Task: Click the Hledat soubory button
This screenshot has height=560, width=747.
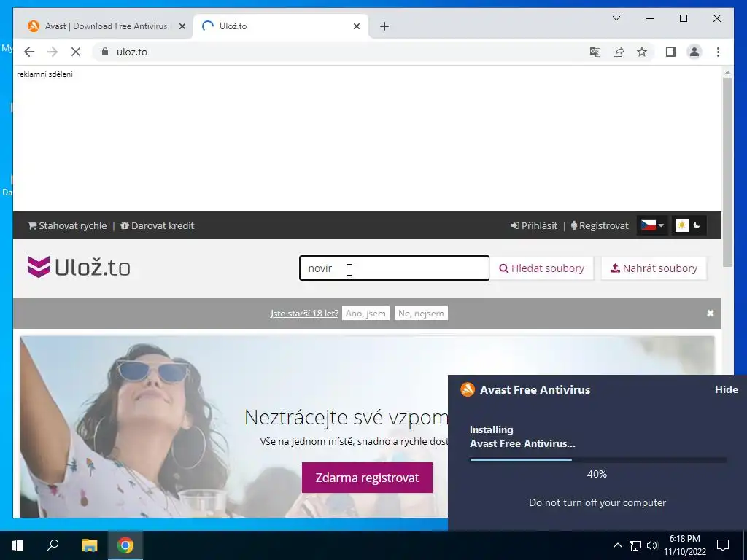Action: click(x=542, y=268)
